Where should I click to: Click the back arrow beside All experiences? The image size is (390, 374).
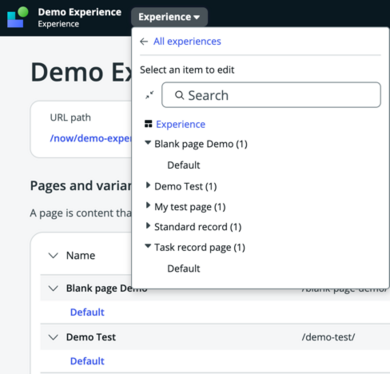(x=144, y=42)
